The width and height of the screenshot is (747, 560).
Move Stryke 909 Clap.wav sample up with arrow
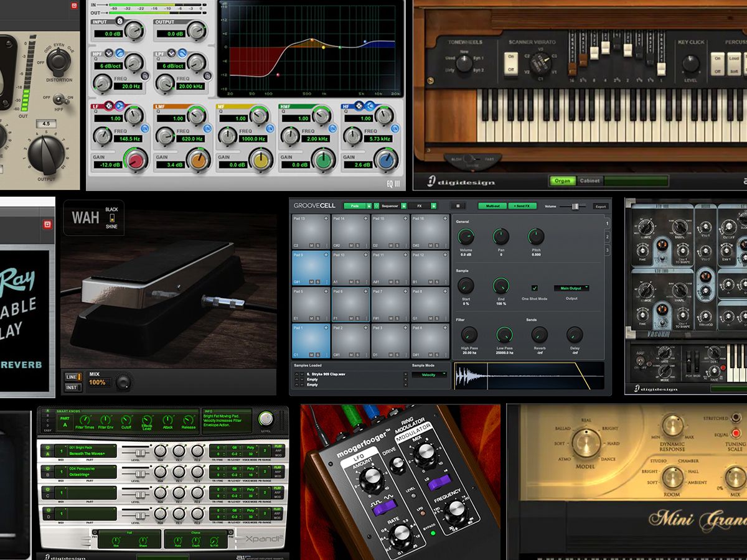tap(298, 374)
